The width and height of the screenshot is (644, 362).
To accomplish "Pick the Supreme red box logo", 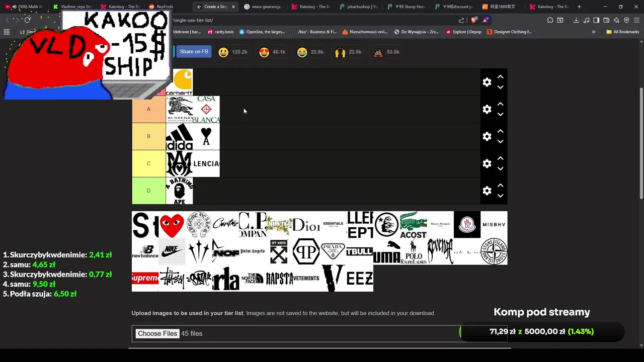I will [145, 278].
